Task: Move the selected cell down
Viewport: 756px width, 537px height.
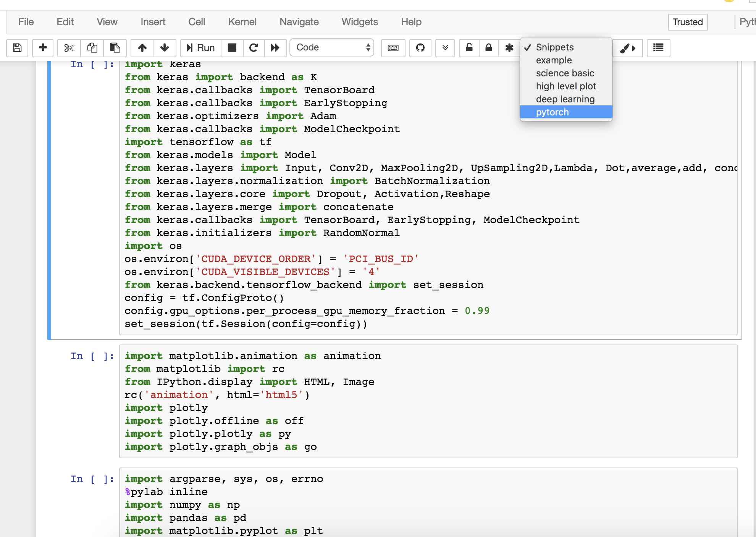Action: tap(165, 48)
